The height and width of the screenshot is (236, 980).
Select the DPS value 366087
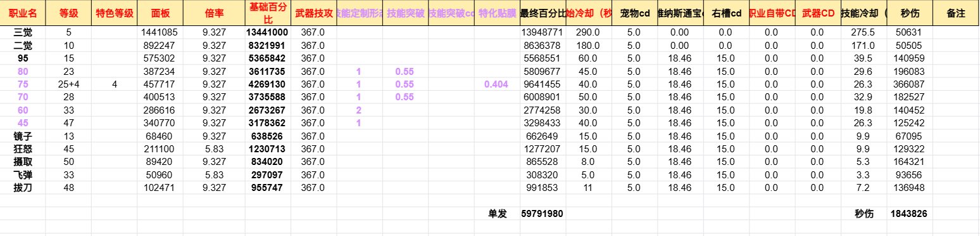(910, 84)
